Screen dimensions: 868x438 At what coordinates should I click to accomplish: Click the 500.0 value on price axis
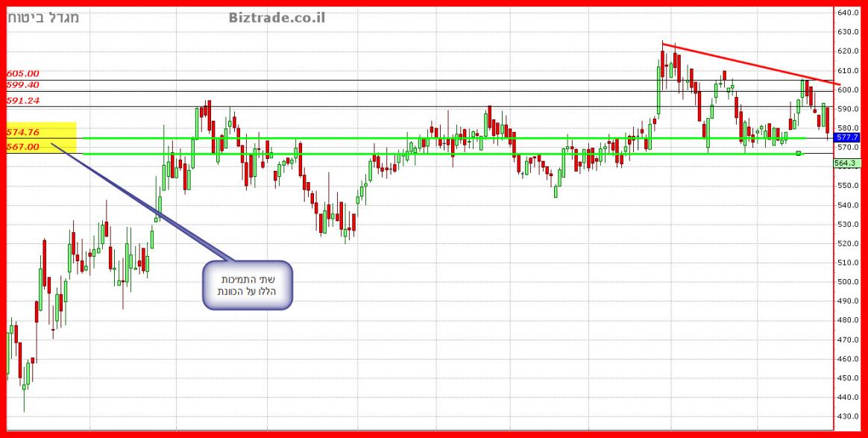849,282
